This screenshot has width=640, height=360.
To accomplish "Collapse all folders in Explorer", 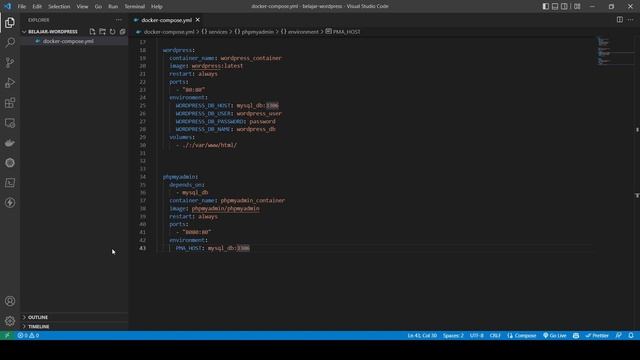I will (122, 31).
